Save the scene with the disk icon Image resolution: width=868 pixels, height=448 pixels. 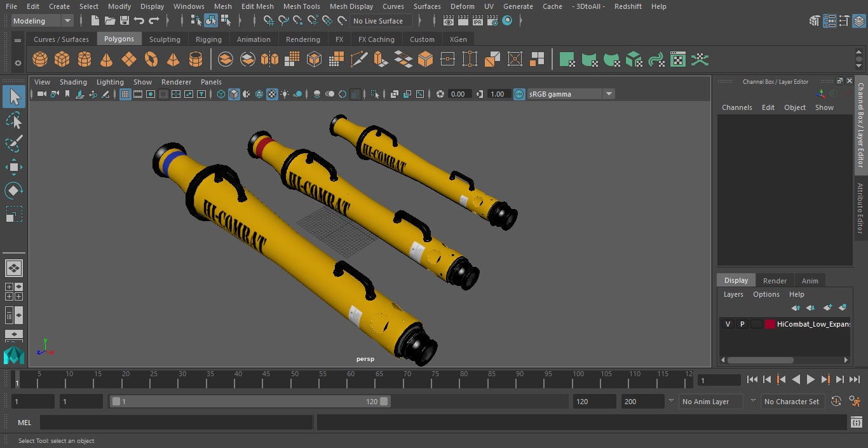[125, 21]
